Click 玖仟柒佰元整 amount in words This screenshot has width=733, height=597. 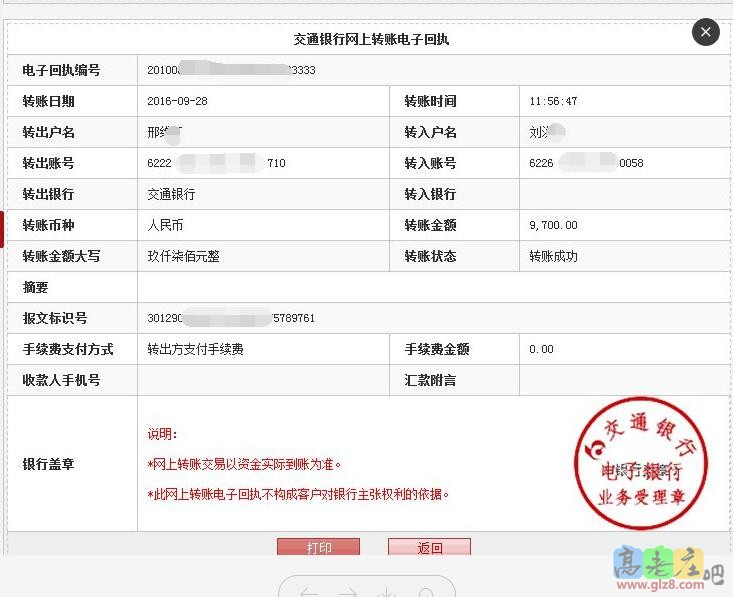(x=183, y=256)
